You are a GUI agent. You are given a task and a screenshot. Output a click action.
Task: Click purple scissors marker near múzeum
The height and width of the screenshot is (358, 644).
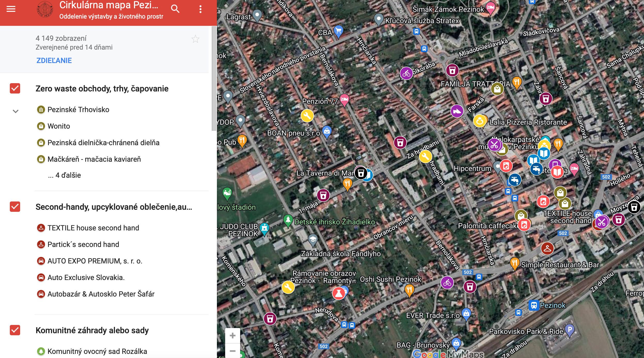click(x=494, y=145)
